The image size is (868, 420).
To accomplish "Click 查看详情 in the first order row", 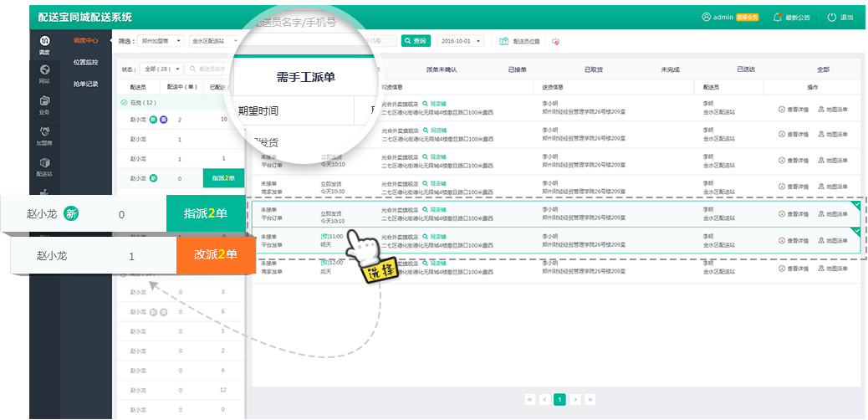I will coord(794,110).
